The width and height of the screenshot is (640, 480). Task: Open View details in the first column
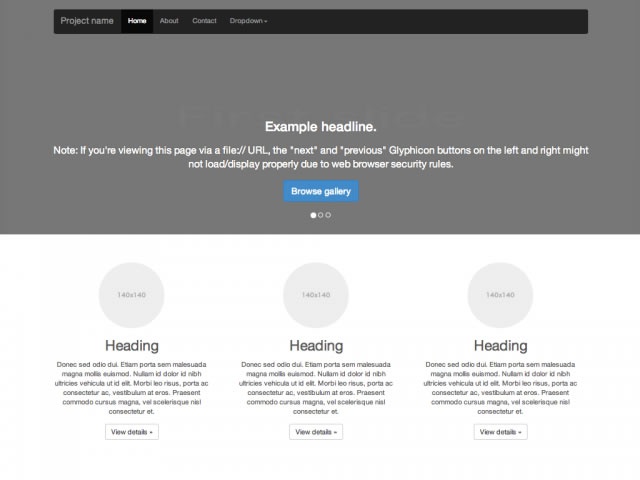pos(132,432)
